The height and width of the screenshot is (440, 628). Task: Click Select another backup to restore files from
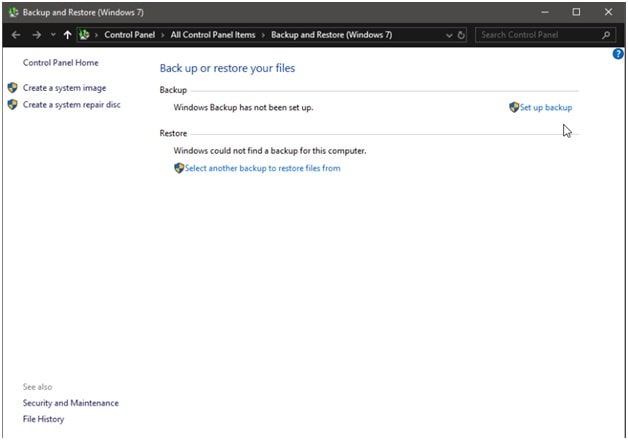pos(262,168)
